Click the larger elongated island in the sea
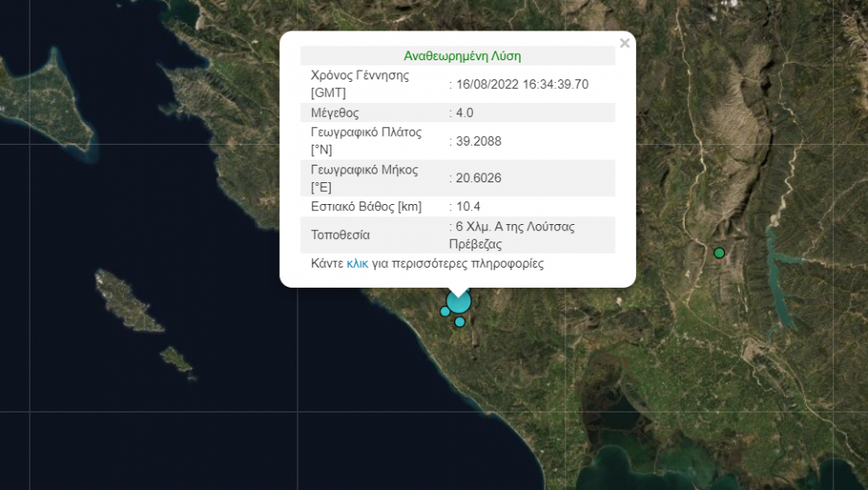Screen dimensions: 868x490 128,301
